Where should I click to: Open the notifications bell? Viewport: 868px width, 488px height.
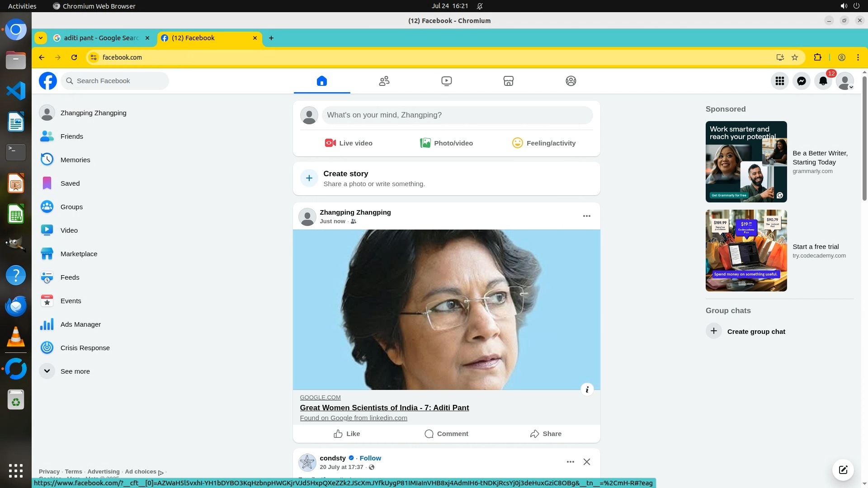823,81
